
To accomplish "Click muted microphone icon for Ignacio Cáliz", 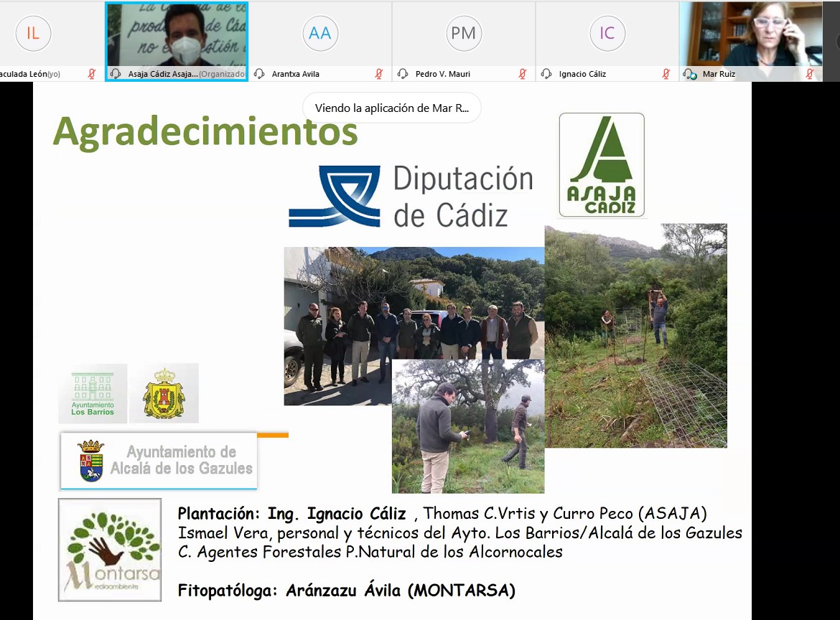I will click(666, 74).
